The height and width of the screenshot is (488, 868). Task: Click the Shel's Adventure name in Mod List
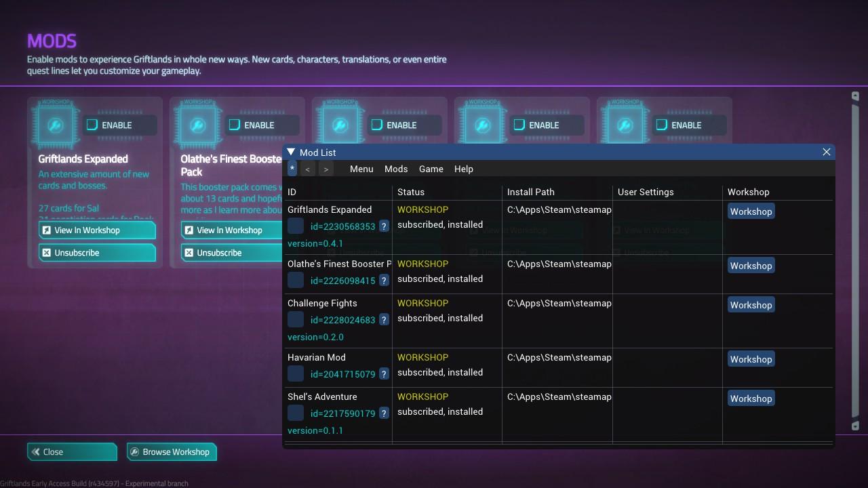pos(322,396)
